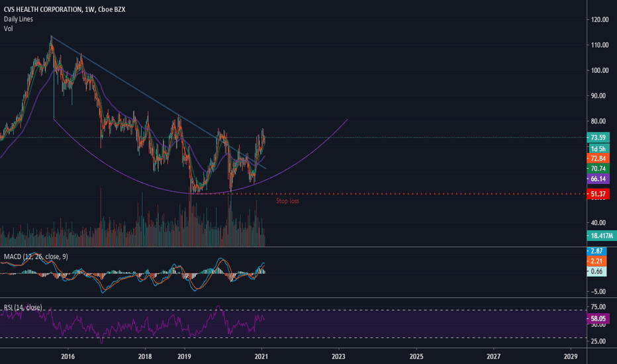This screenshot has height=364, width=617.
Task: Select the red Stop loss text annotation
Action: pyautogui.click(x=287, y=201)
